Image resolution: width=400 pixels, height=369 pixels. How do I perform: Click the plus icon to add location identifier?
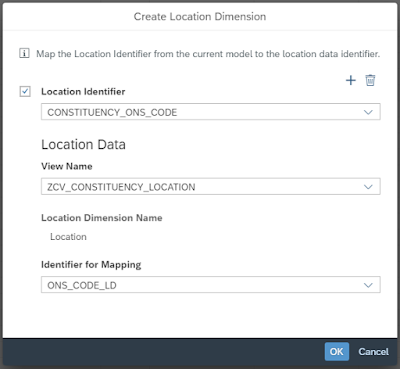351,80
